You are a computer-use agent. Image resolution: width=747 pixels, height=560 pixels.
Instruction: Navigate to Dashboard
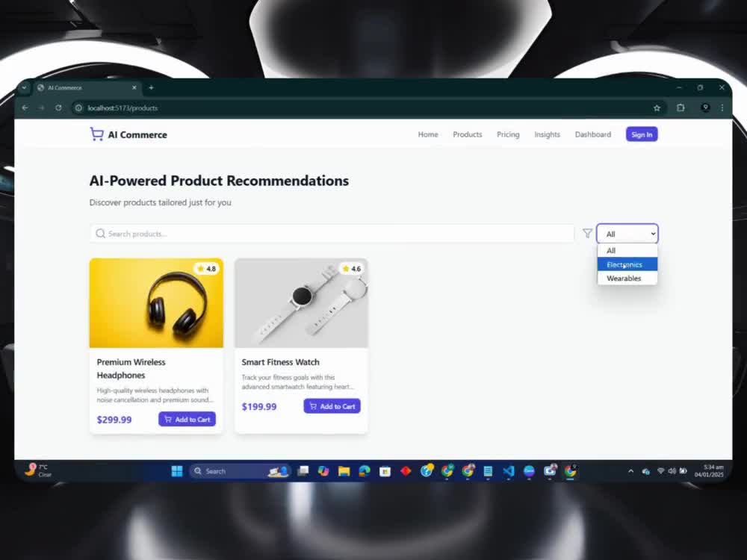(592, 134)
